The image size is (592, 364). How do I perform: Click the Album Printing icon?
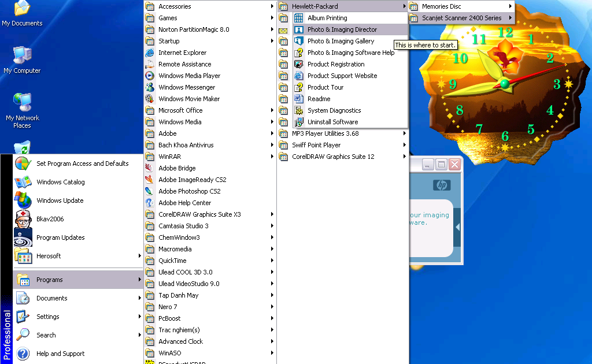tap(299, 18)
